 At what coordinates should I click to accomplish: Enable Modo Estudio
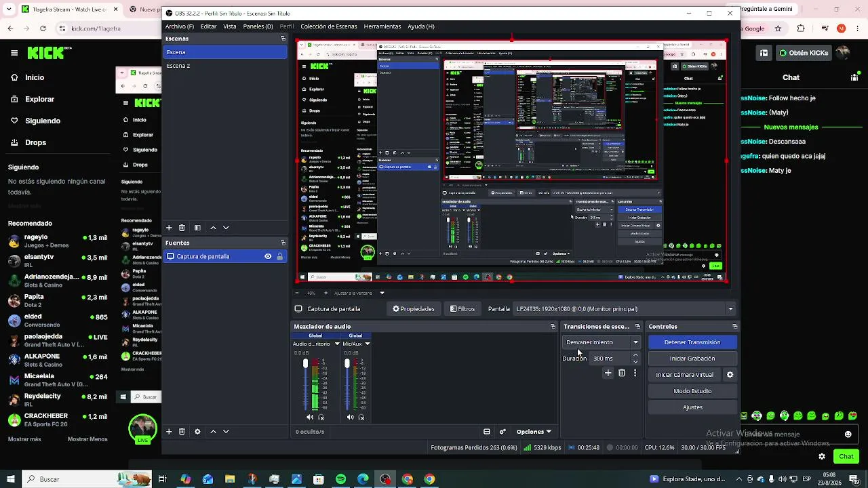coord(692,391)
